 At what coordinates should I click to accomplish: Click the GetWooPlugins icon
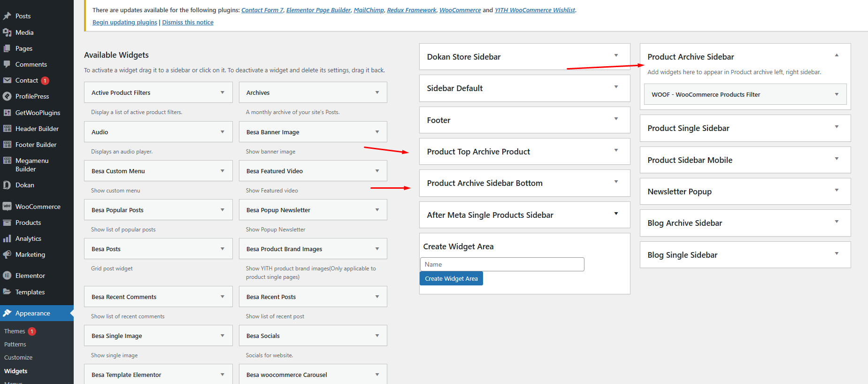(x=7, y=113)
